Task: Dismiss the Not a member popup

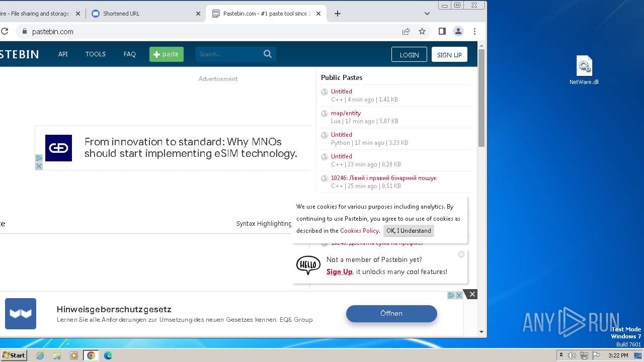Action: [x=461, y=254]
